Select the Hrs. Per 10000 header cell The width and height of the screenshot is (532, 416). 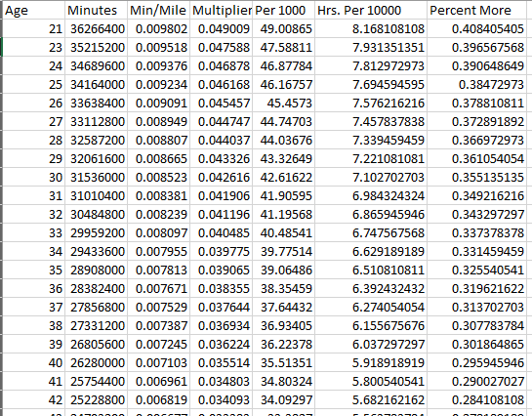(x=371, y=10)
